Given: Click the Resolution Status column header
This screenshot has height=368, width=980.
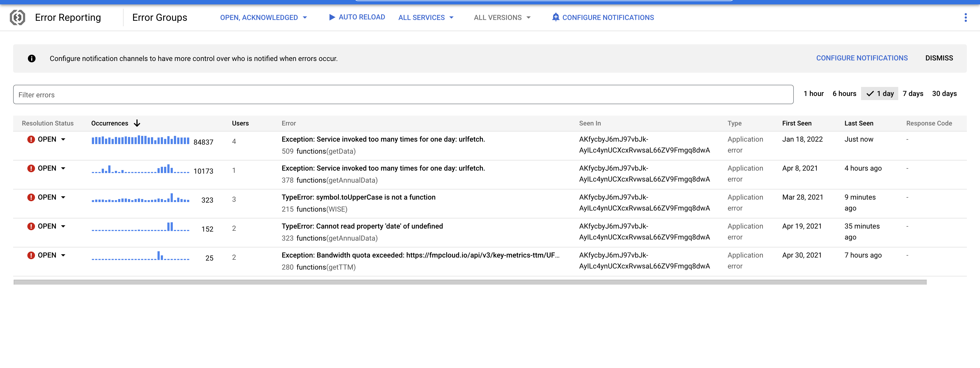Looking at the screenshot, I should click(48, 123).
